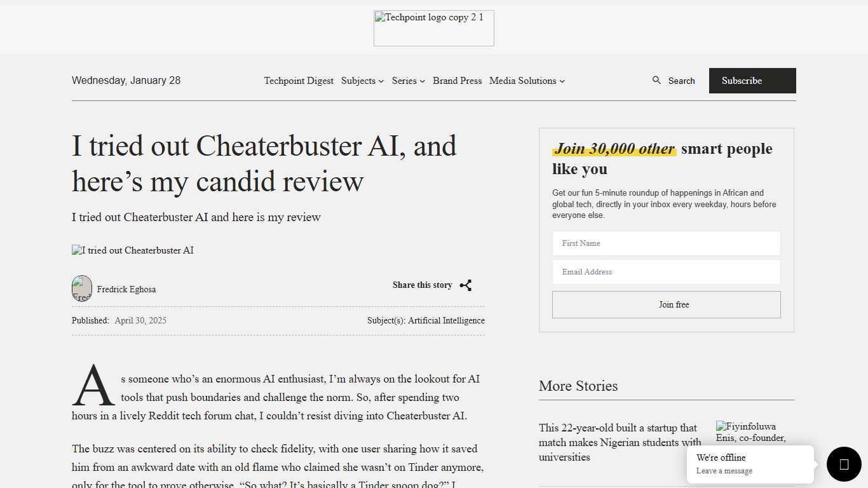The image size is (868, 488).
Task: Open the Brand Press menu item
Action: pyautogui.click(x=457, y=81)
